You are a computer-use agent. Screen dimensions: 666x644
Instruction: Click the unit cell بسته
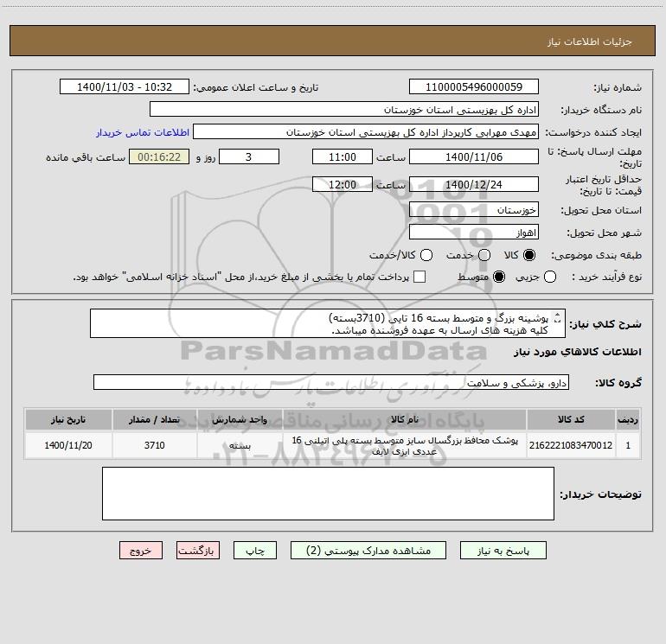[x=240, y=445]
